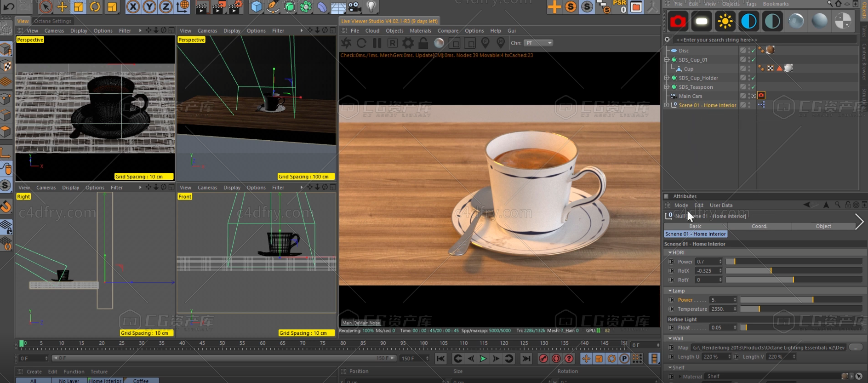Switch to Octane Settings tab

click(52, 21)
